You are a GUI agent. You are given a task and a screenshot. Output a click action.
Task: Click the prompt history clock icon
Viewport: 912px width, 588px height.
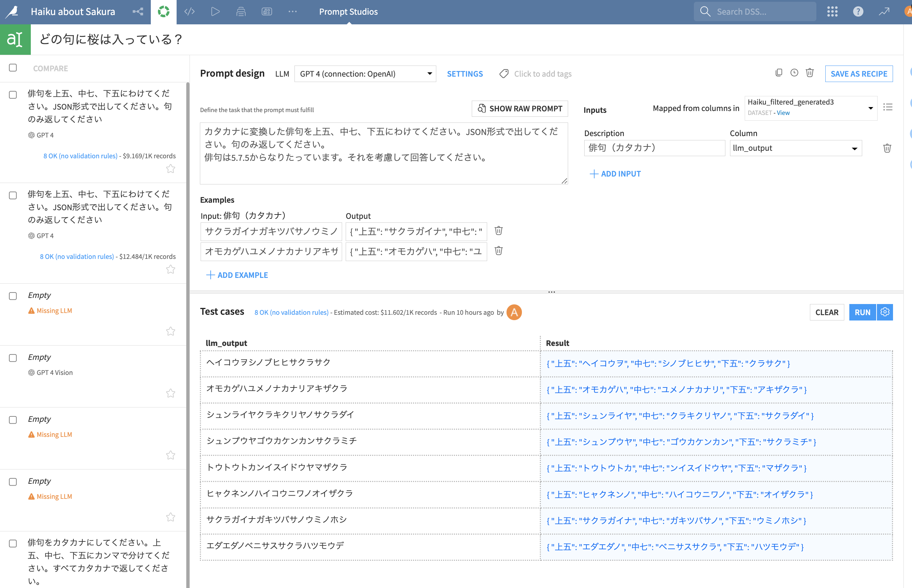point(794,73)
